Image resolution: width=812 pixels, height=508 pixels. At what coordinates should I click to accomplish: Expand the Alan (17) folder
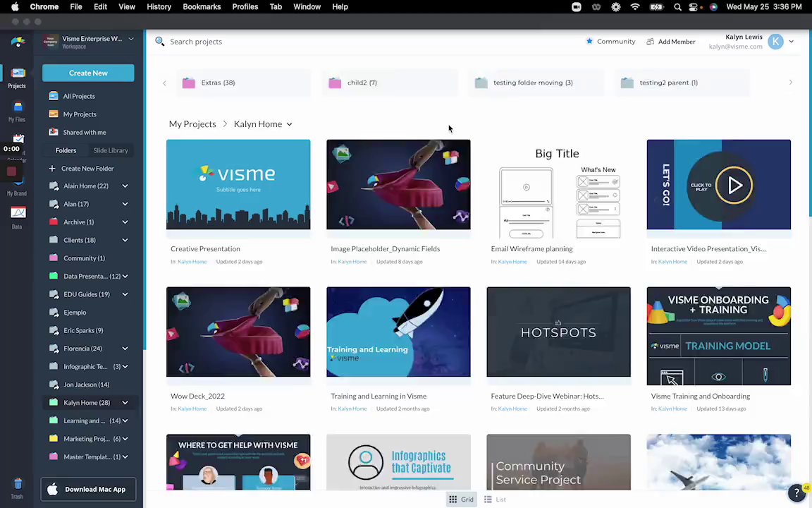point(125,204)
